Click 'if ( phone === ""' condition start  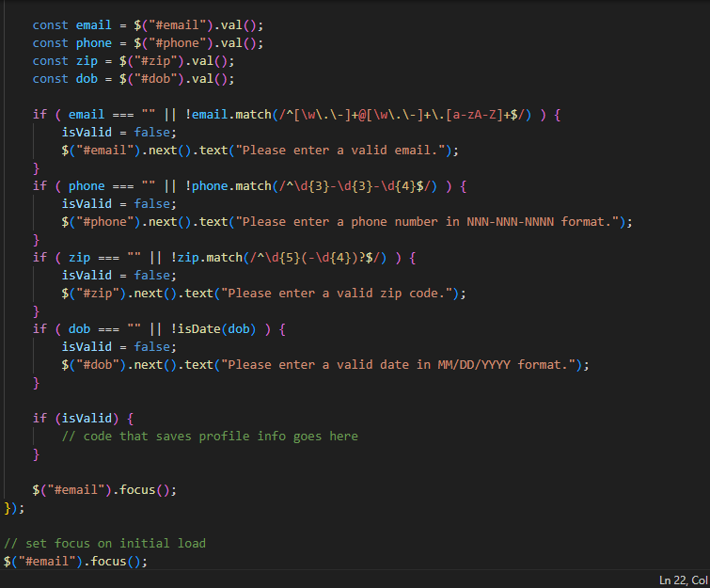pos(94,186)
